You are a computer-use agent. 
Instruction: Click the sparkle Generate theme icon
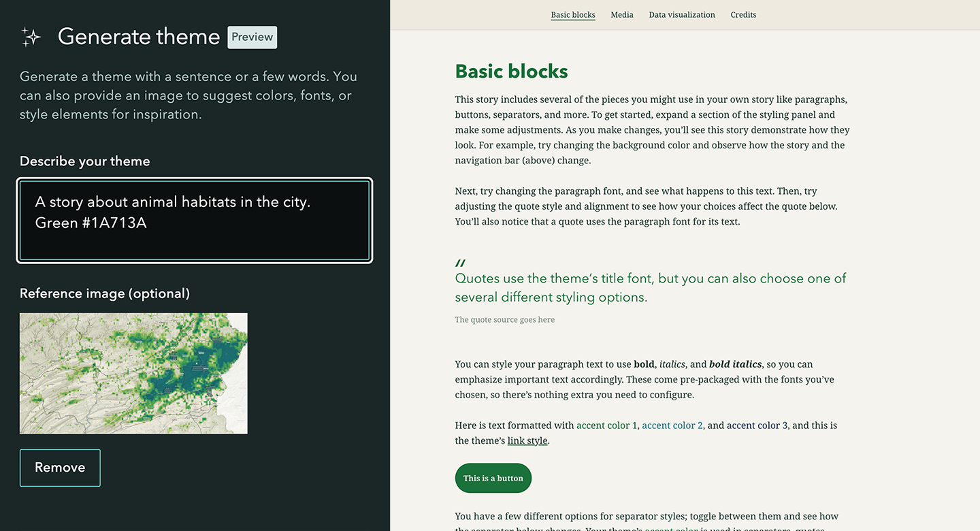point(31,37)
